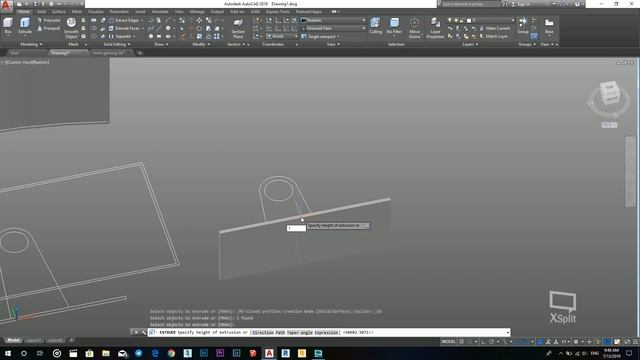Open the Realistic visual style dropdown
Viewport: 640px width, 360px height.
pos(333,20)
